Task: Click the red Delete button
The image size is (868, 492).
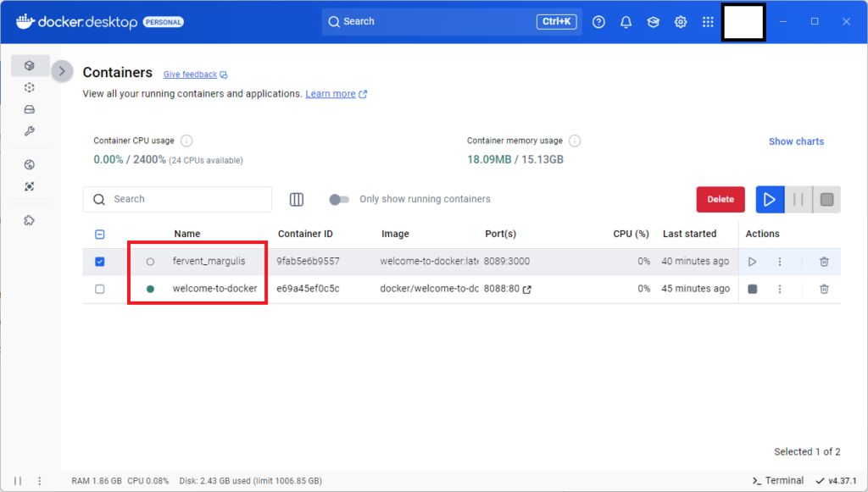Action: pyautogui.click(x=721, y=200)
